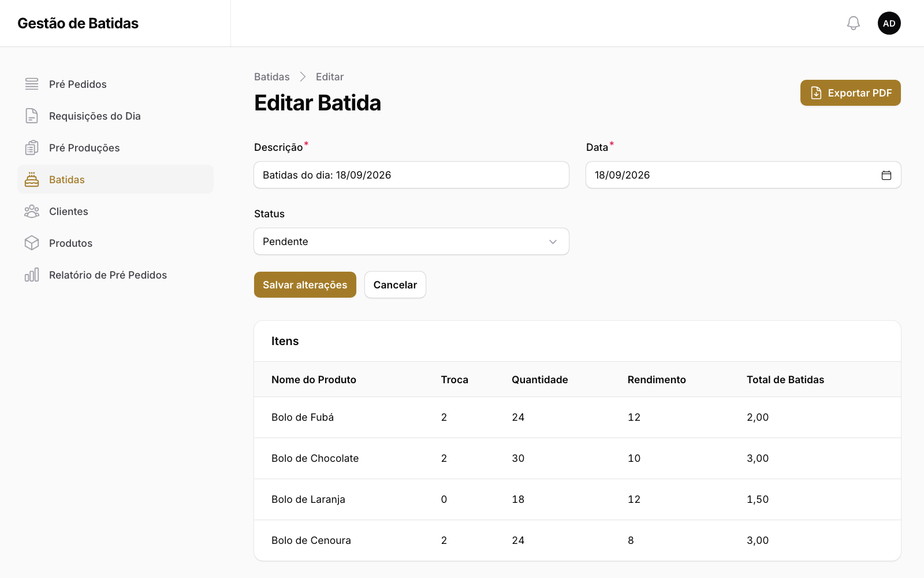
Task: Click the Requisições do Dia document icon
Action: [32, 116]
